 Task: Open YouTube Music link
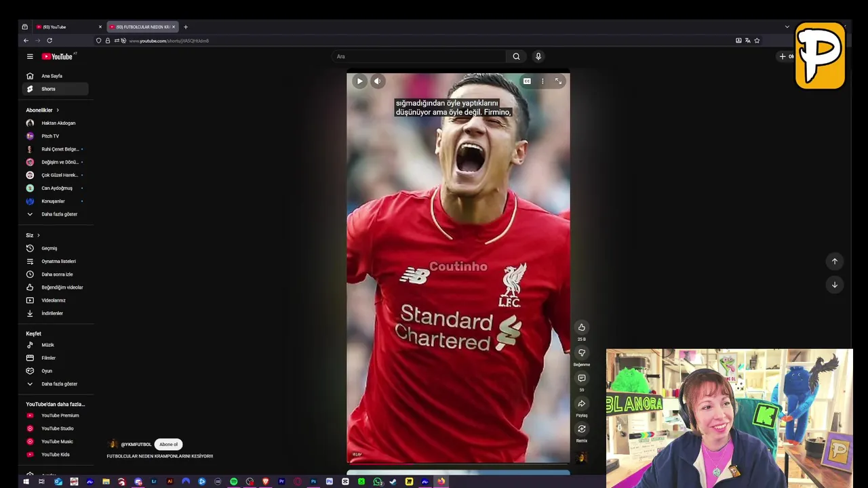[x=56, y=441]
